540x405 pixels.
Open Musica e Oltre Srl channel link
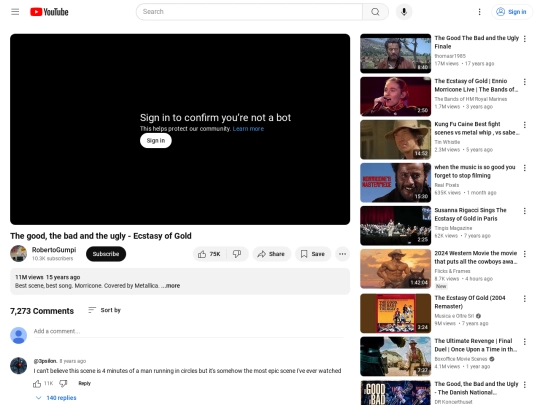(x=454, y=316)
